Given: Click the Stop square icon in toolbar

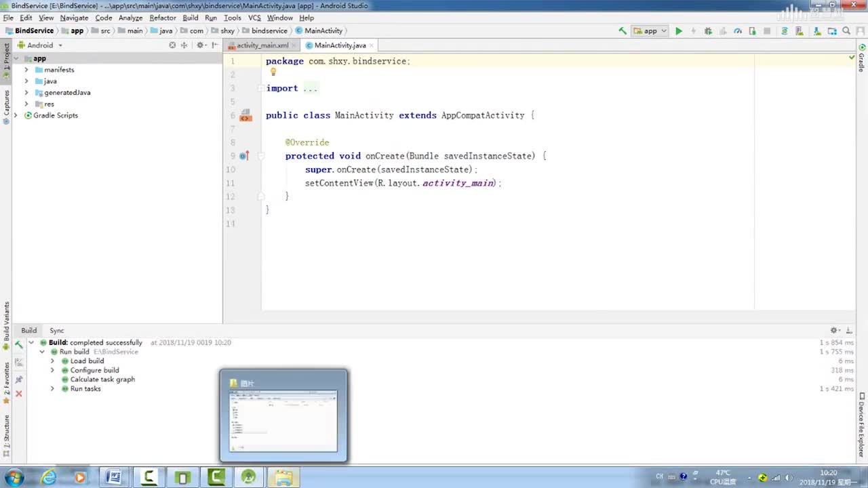Looking at the screenshot, I should (767, 31).
